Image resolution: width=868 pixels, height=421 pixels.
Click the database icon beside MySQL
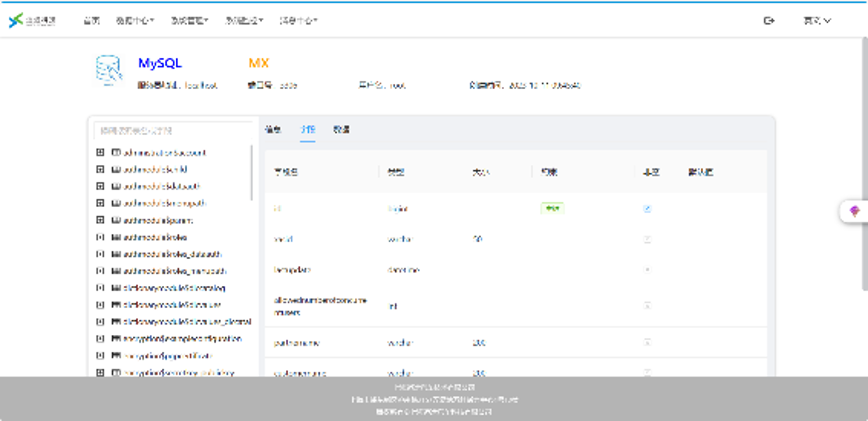pyautogui.click(x=108, y=70)
